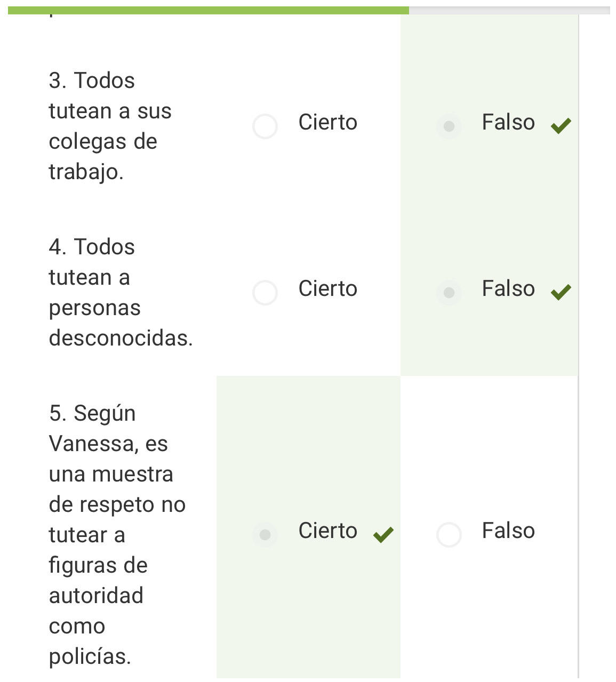Click the "Cierto" label text for question 5
The width and height of the screenshot is (616, 682).
click(327, 531)
